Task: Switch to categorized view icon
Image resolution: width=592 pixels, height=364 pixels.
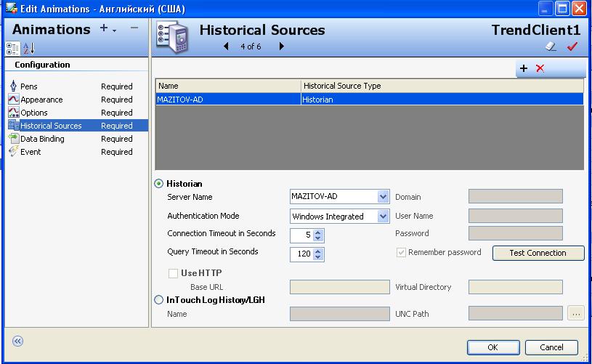Action: tap(13, 48)
